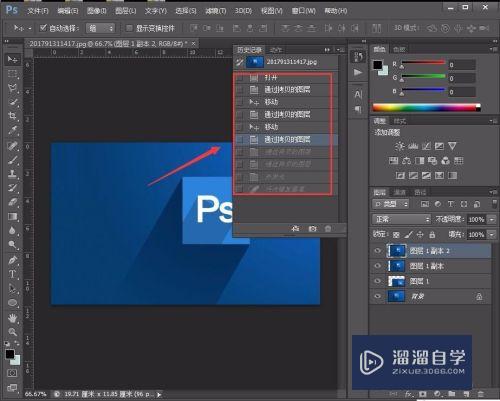Select the Lasso tool

[12, 88]
